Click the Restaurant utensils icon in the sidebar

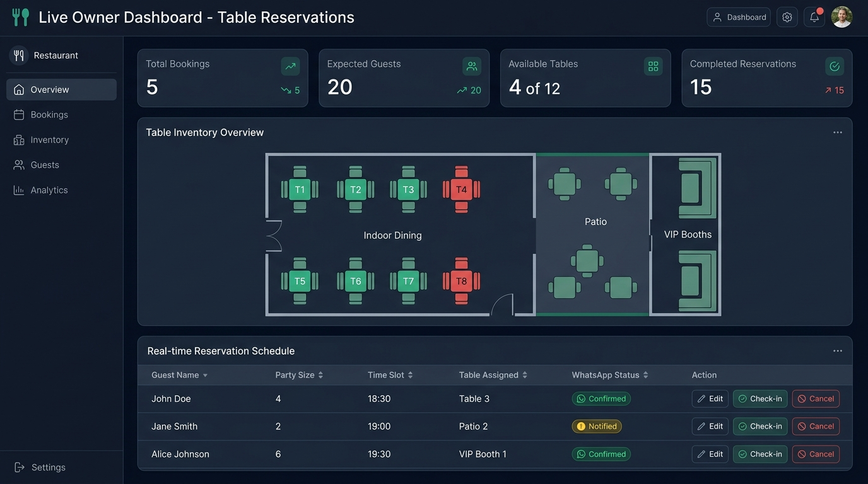[x=19, y=55]
